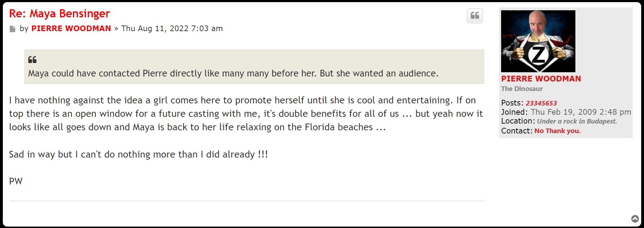644x228 pixels.
Task: Click the quoted text about contacting Pierre
Action: point(233,74)
